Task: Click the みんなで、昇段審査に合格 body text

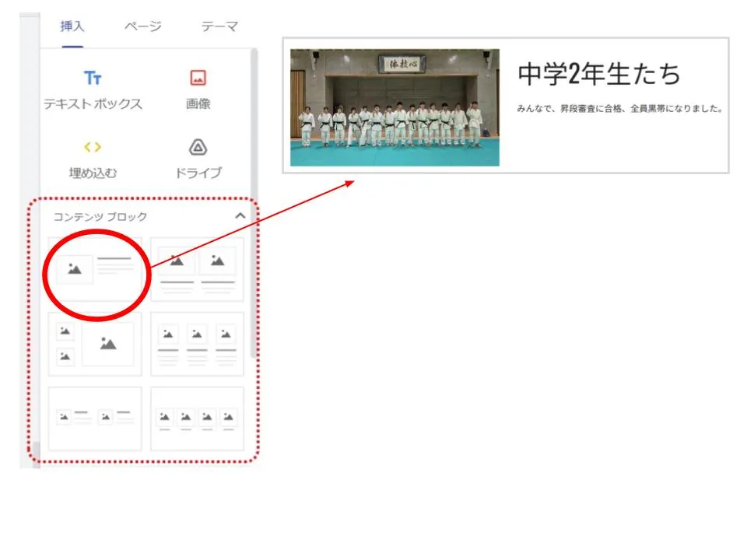Action: (620, 109)
